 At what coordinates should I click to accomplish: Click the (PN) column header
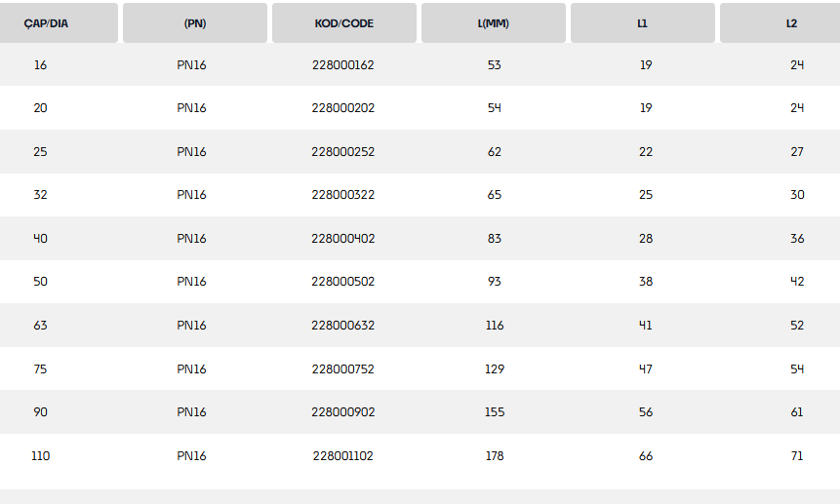(x=195, y=23)
